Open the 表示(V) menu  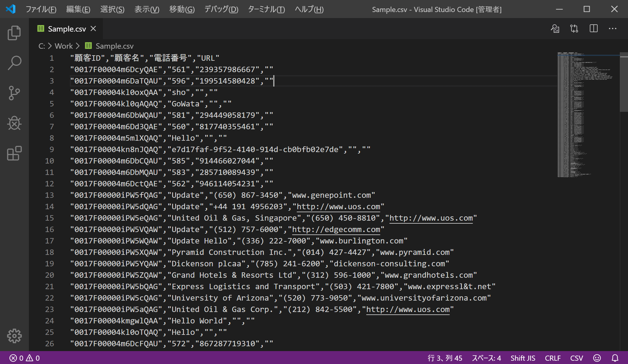[x=147, y=9]
